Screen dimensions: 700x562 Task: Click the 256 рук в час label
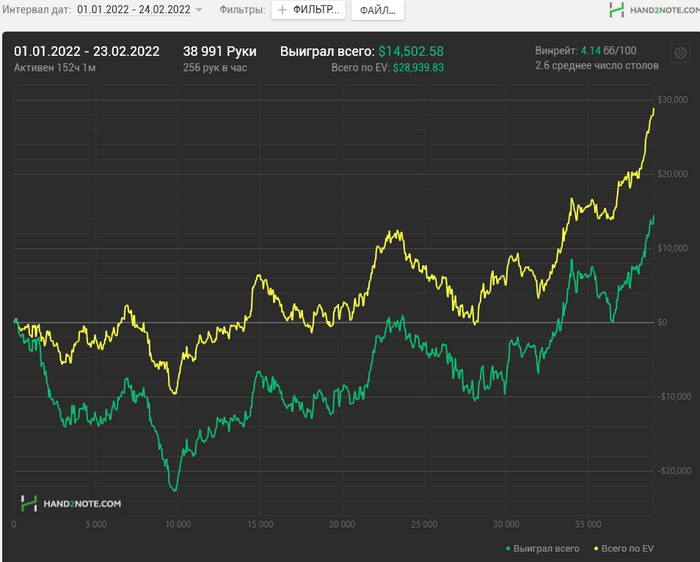tap(215, 68)
